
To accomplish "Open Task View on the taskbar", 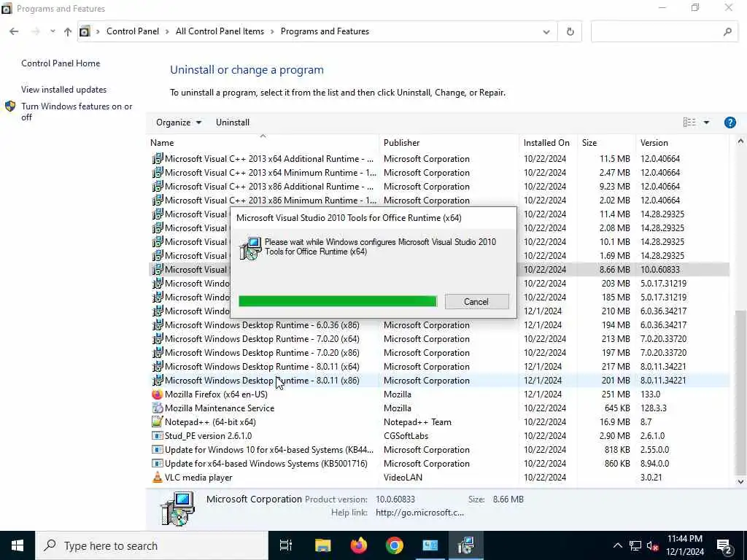I will 286,545.
